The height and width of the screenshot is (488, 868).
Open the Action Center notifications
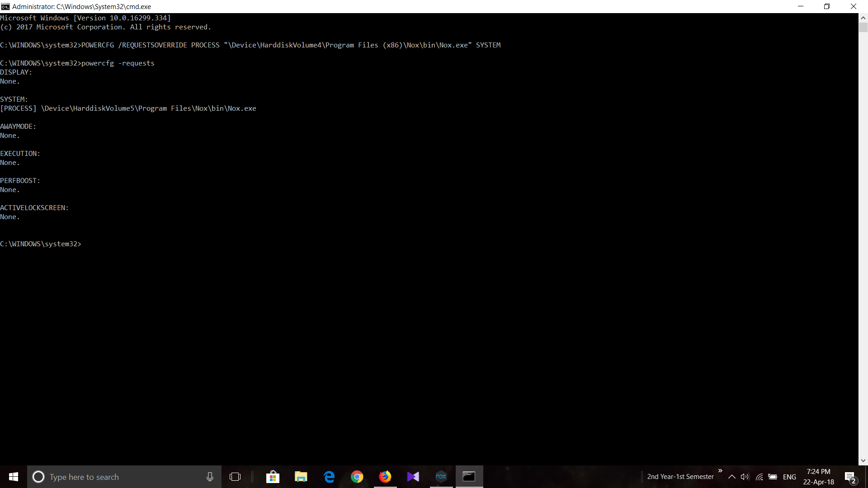tap(850, 477)
